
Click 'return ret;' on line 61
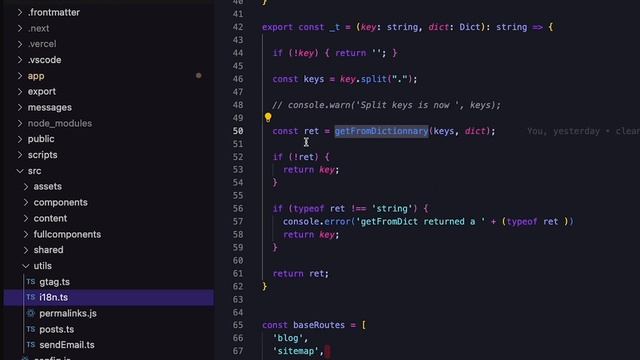tap(300, 273)
